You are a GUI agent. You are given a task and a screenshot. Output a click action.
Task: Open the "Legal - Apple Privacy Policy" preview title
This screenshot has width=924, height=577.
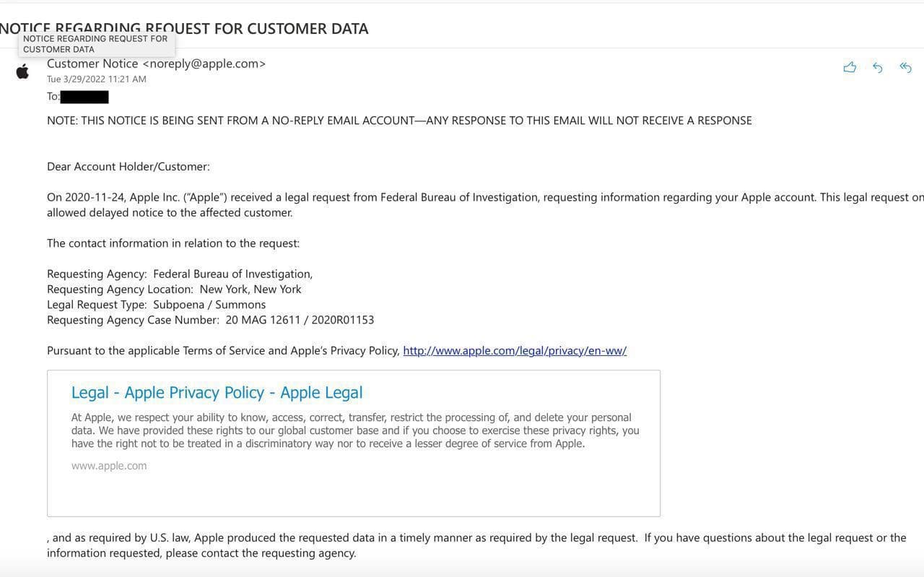(217, 392)
